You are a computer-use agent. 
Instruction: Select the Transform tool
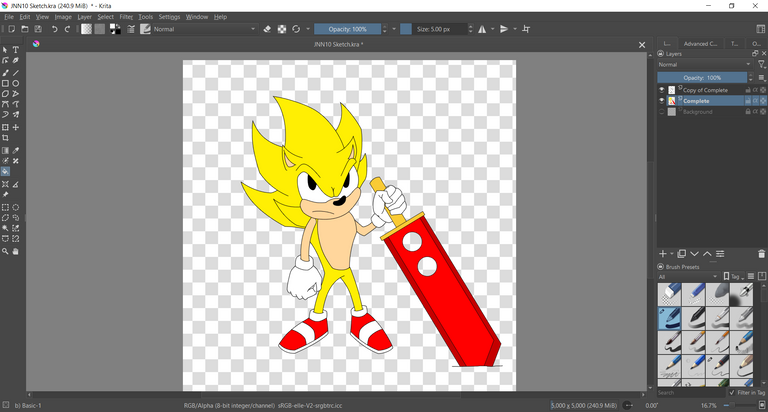(5, 127)
